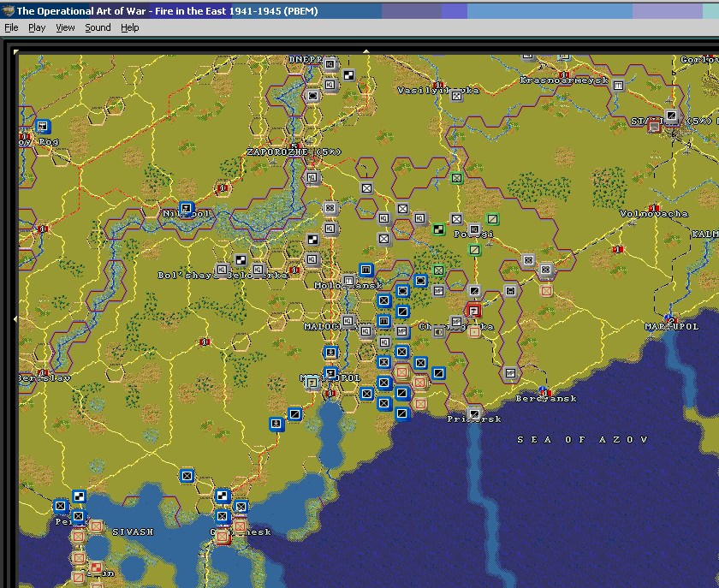Select the tan dot-symbol unit below Chernigovka
Viewport: 719px width, 588px height.
[474, 331]
